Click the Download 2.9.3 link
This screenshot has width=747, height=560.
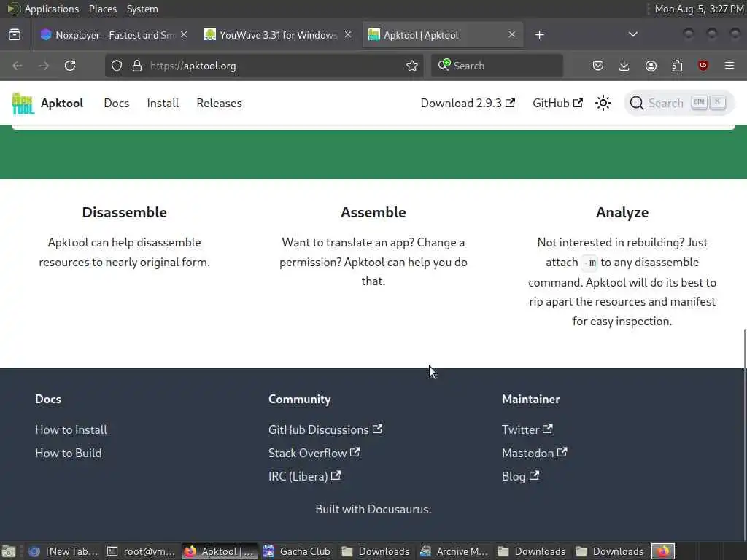tap(468, 103)
